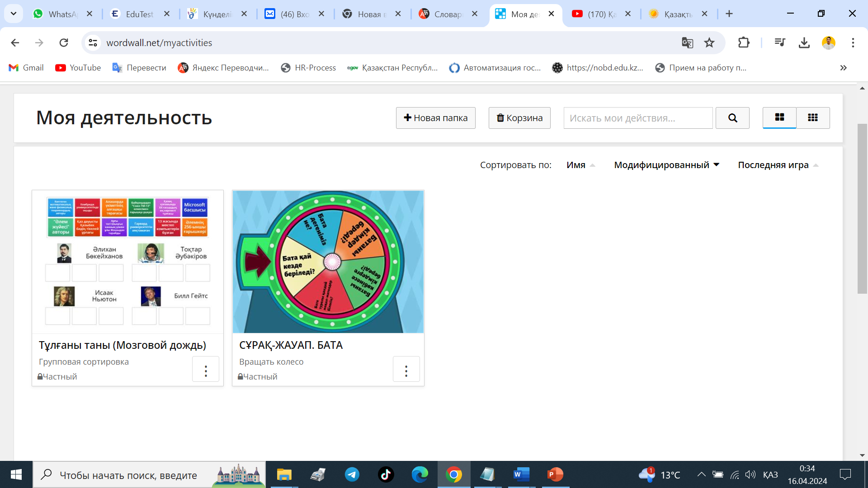This screenshot has width=868, height=488.
Task: Switch to large grid view
Action: point(779,117)
